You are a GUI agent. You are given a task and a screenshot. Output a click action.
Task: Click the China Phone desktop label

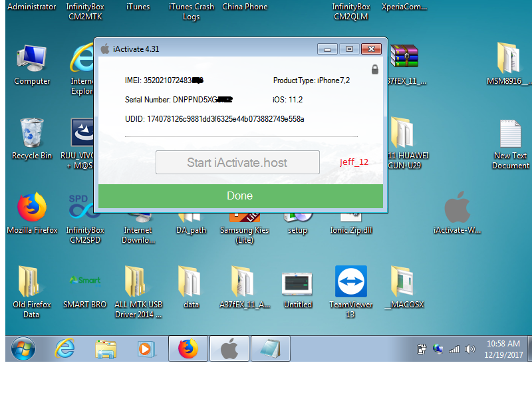point(245,7)
